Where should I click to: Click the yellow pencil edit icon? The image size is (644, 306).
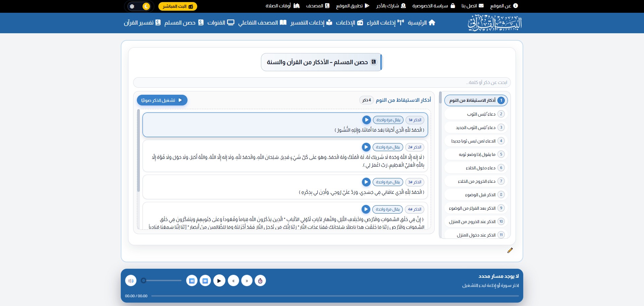(x=510, y=250)
